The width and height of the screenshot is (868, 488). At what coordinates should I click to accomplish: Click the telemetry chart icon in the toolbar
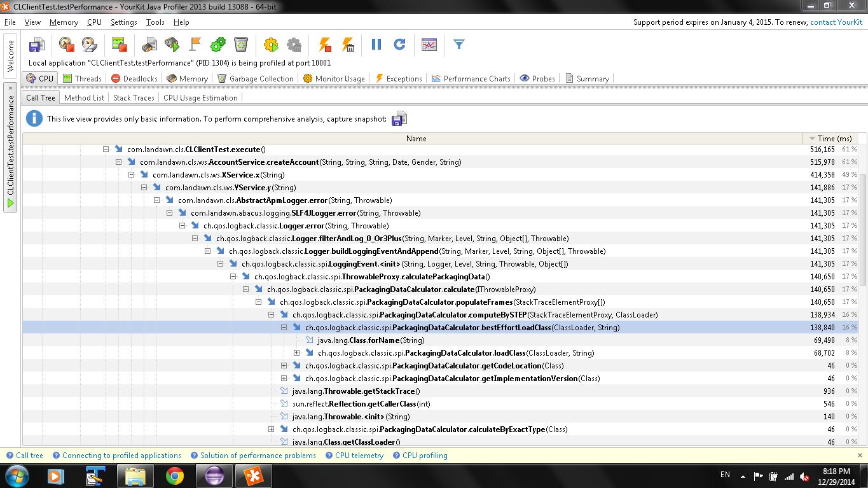[x=429, y=45]
